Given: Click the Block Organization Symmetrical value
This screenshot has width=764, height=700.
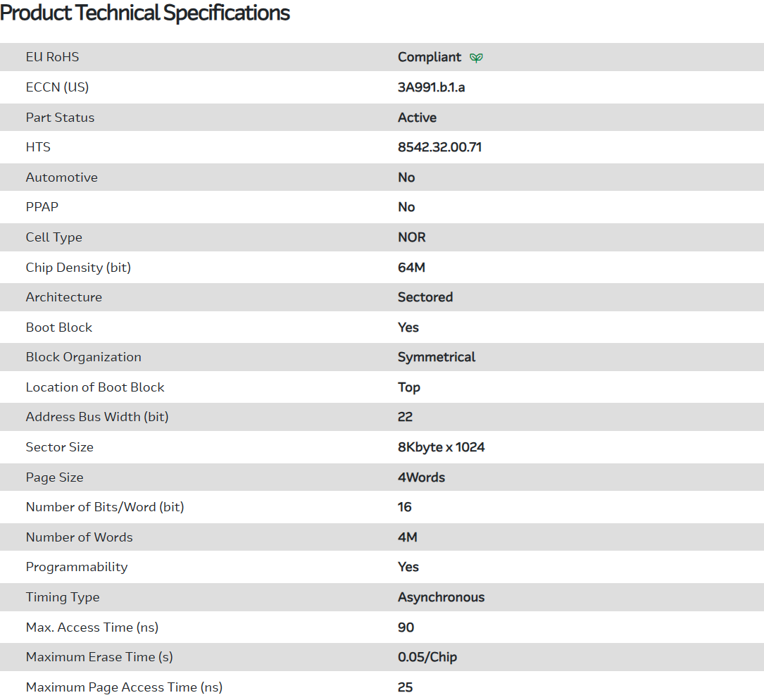Looking at the screenshot, I should pyautogui.click(x=437, y=357).
